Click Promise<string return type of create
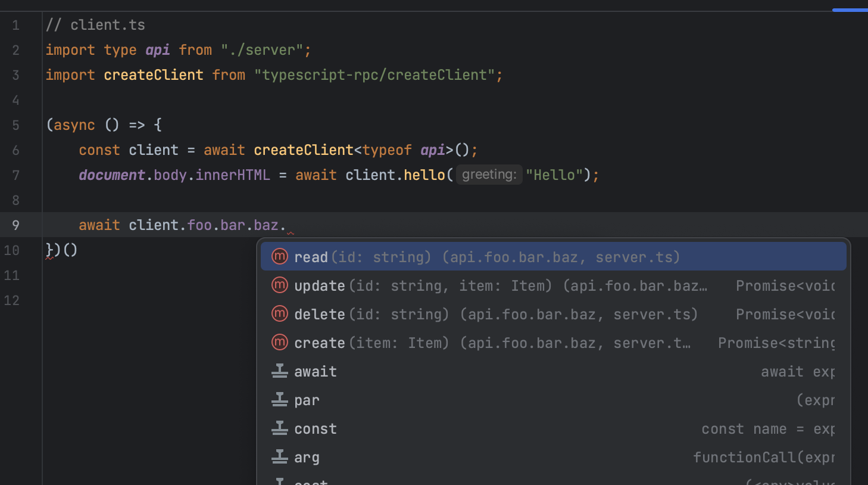This screenshot has height=485, width=868. [x=776, y=343]
